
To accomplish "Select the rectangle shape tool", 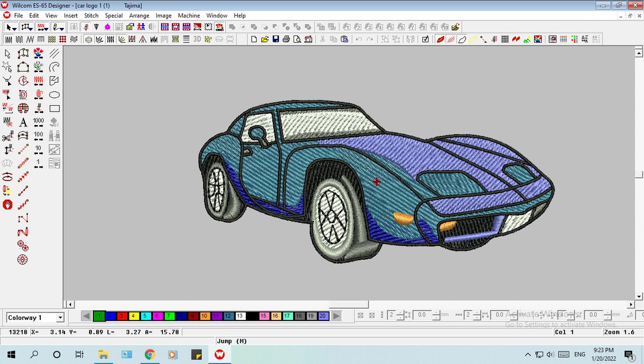I will click(54, 108).
